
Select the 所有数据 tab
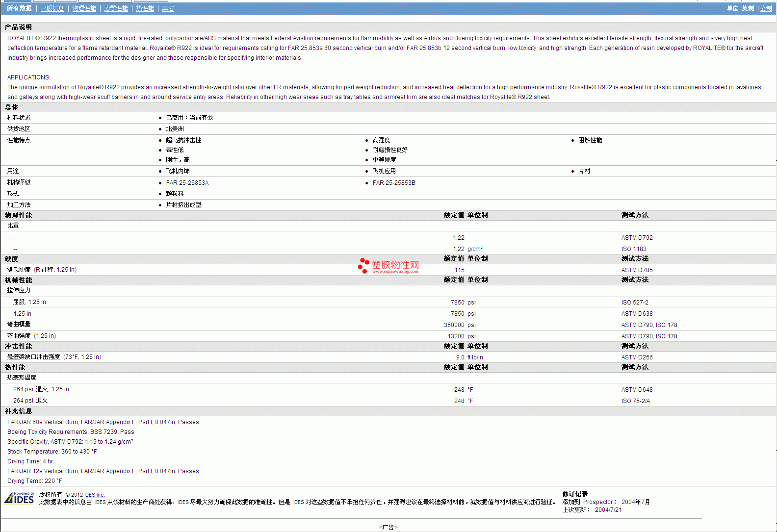[19, 8]
